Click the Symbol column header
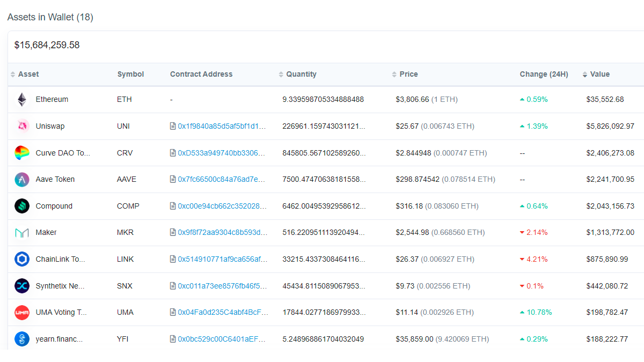The height and width of the screenshot is (362, 644). [130, 74]
